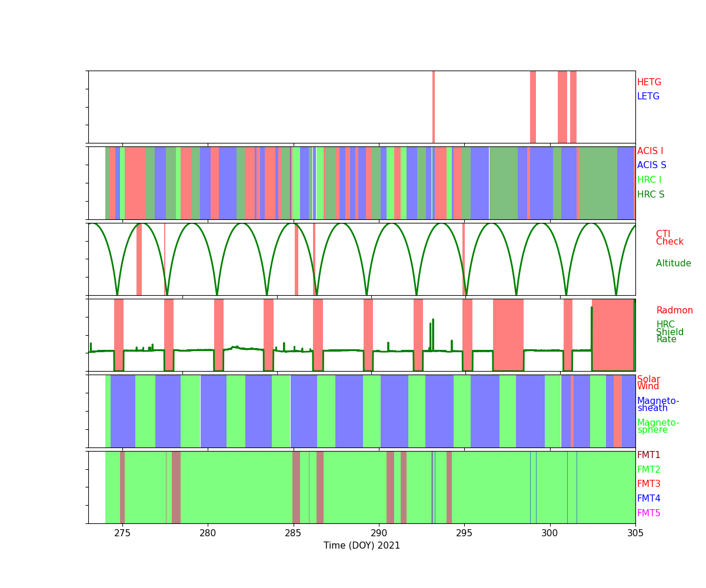Click the CTI Check label
The image size is (706, 588).
[670, 238]
